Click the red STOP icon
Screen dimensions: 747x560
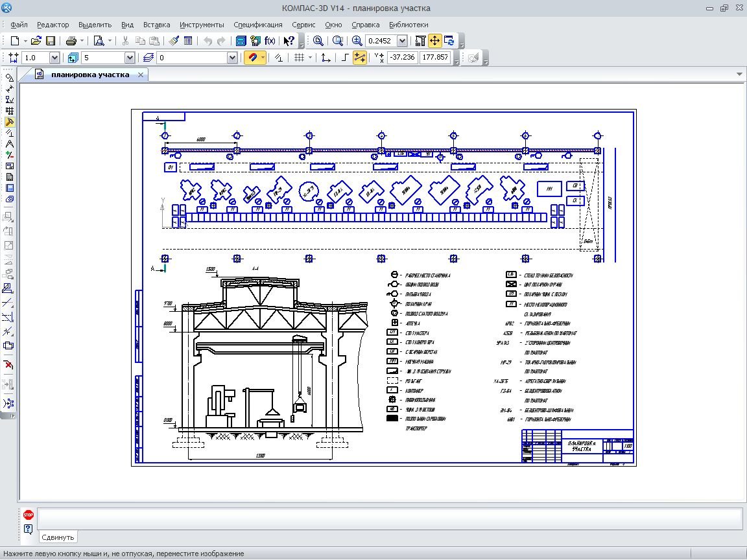click(28, 515)
